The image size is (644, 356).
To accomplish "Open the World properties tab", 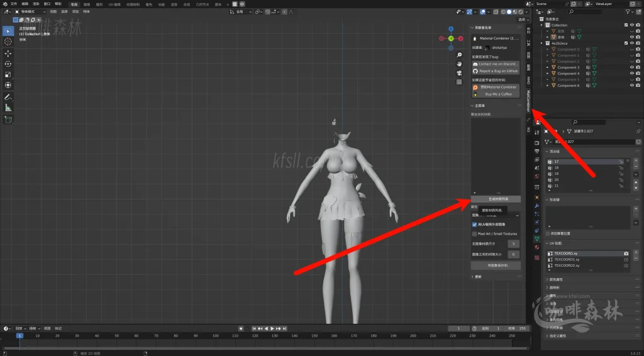I will tap(537, 176).
